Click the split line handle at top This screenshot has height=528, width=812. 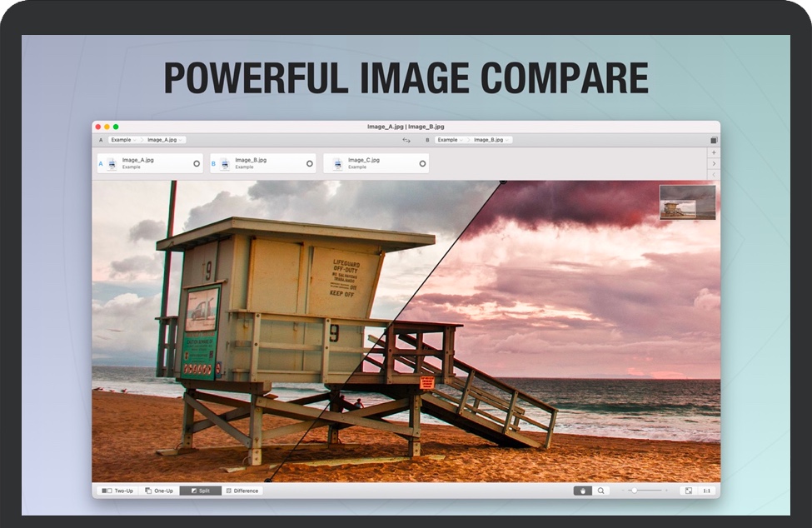tap(503, 182)
